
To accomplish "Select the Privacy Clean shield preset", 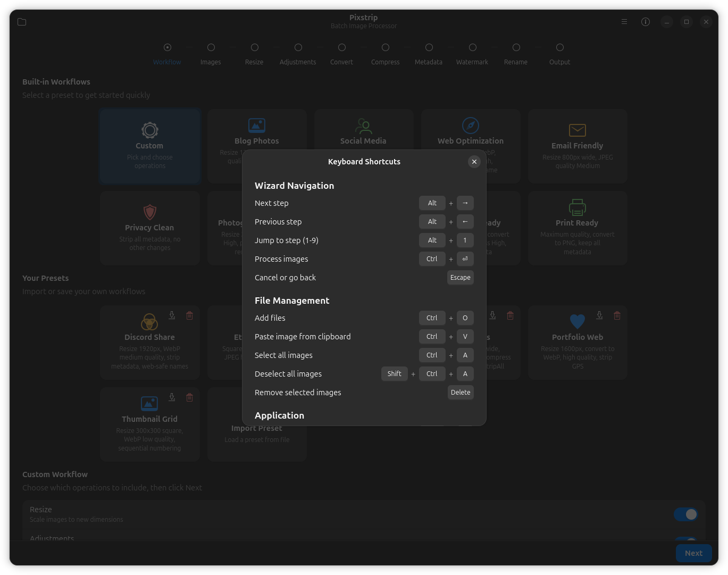I will pos(150,212).
